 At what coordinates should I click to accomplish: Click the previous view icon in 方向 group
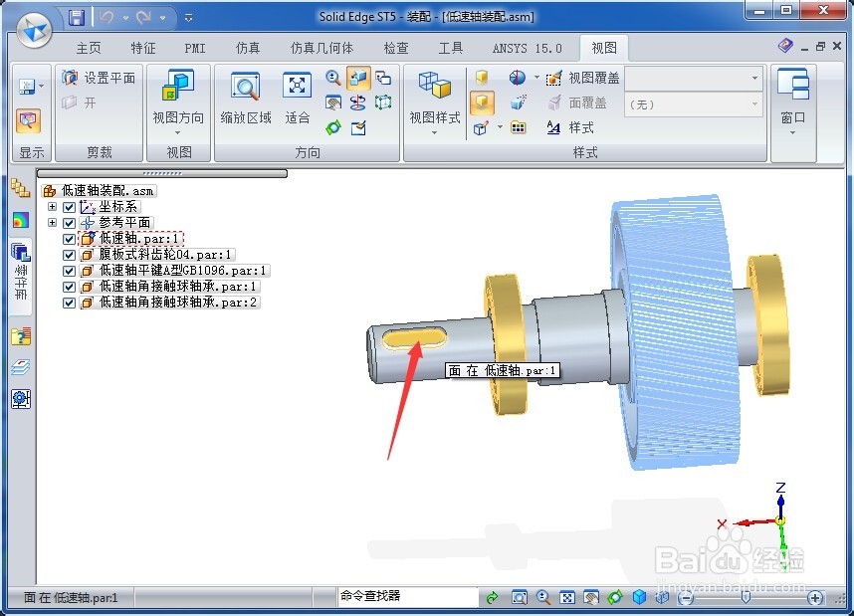[383, 78]
